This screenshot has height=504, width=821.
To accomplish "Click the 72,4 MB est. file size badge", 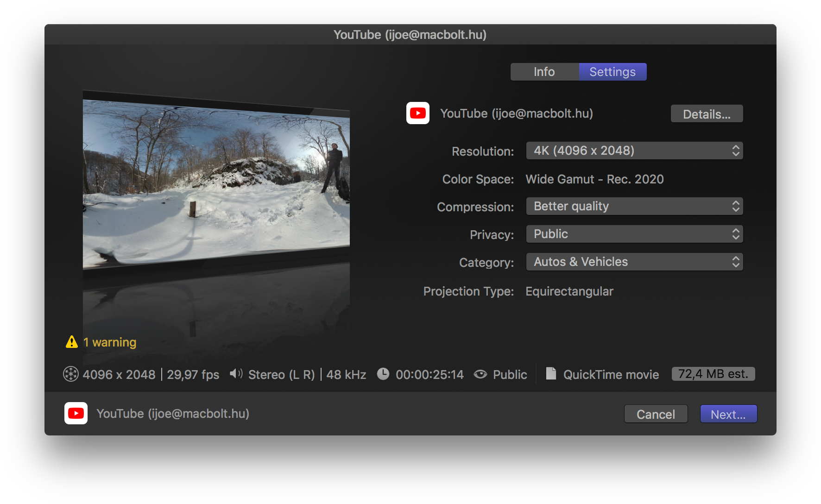I will pos(714,374).
